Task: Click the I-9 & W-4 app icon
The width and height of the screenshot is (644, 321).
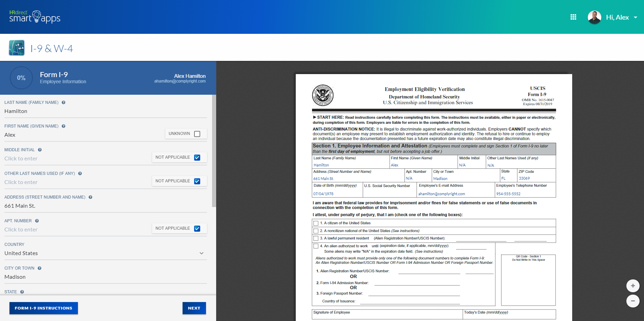Action: 17,47
